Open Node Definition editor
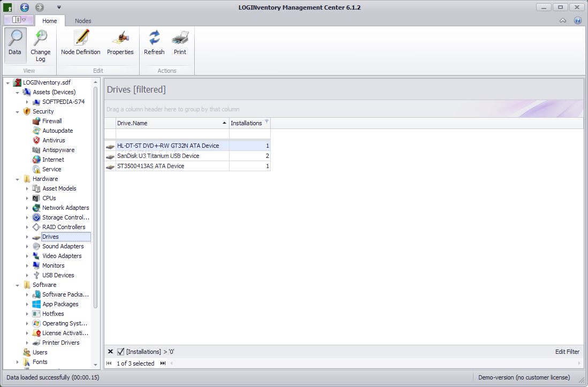The image size is (588, 387). [x=81, y=42]
